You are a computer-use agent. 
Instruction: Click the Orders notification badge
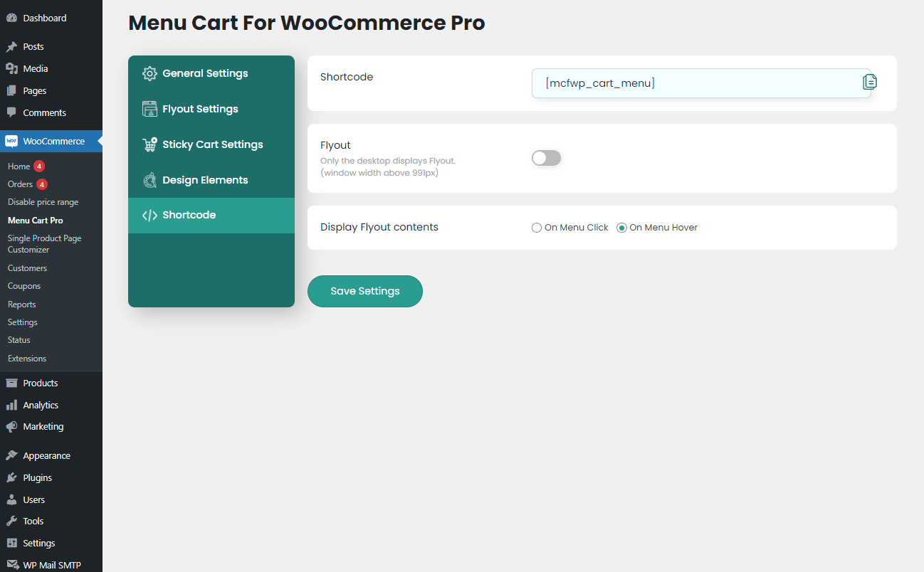42,184
